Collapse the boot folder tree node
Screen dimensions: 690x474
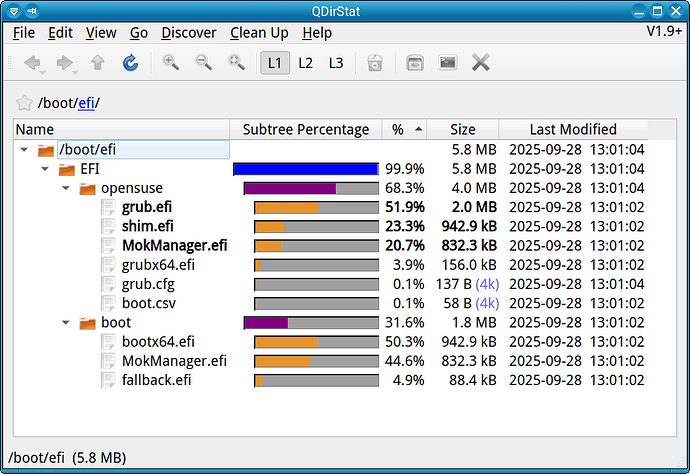(x=66, y=323)
